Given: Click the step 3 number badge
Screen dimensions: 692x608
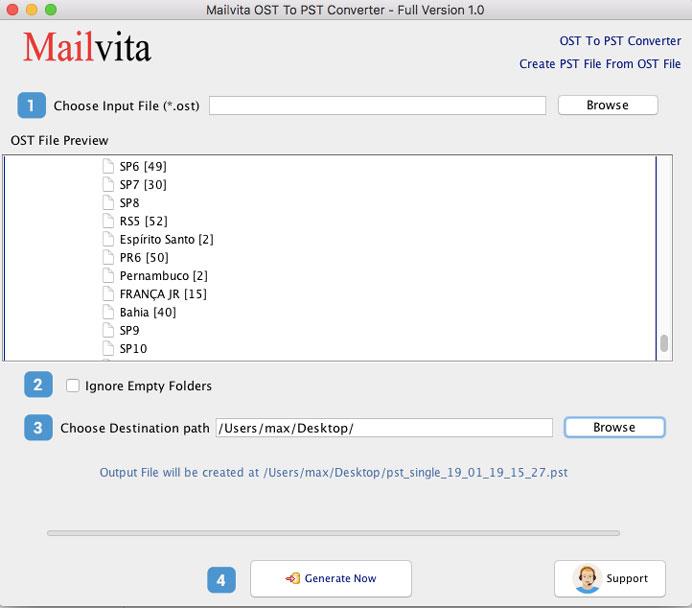Looking at the screenshot, I should [x=38, y=428].
